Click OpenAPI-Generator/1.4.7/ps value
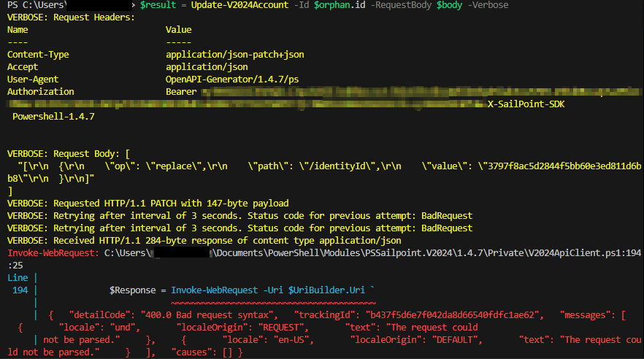The image size is (644, 359). [x=232, y=80]
